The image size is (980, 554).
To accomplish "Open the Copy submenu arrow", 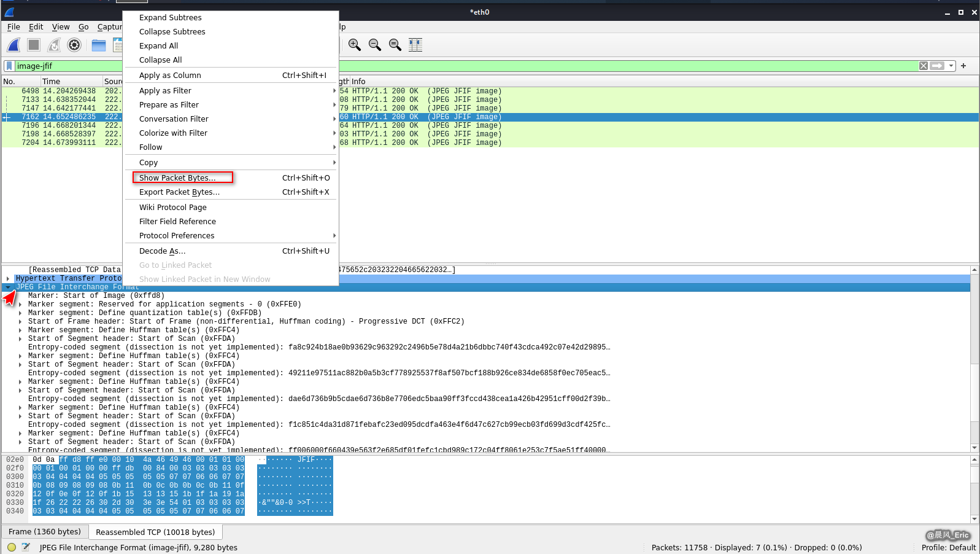I will (334, 162).
